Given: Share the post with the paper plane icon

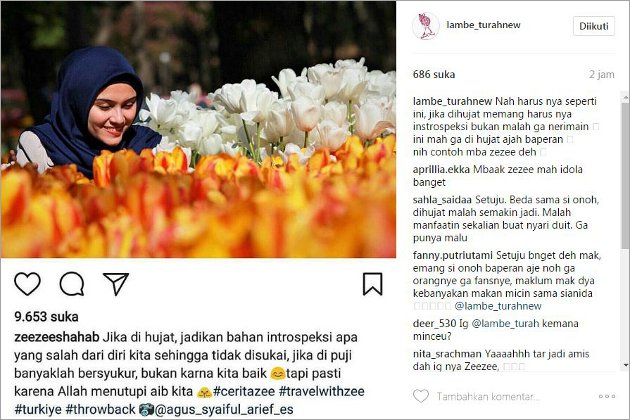Looking at the screenshot, I should tap(116, 283).
